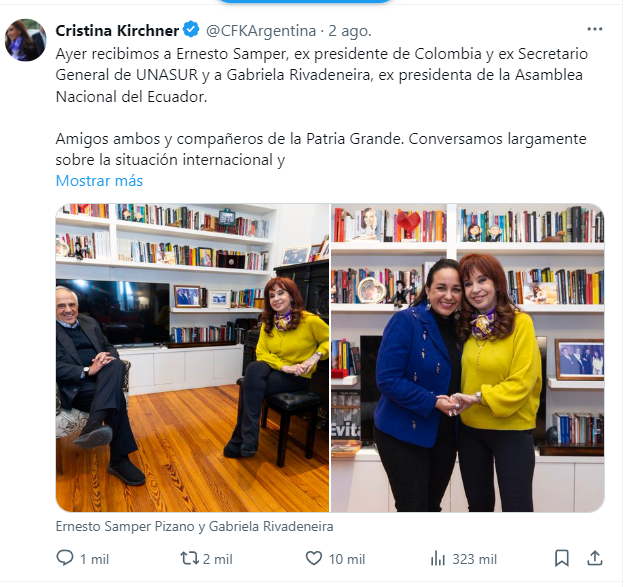
Task: Click the 323 mil views count
Action: click(x=474, y=559)
